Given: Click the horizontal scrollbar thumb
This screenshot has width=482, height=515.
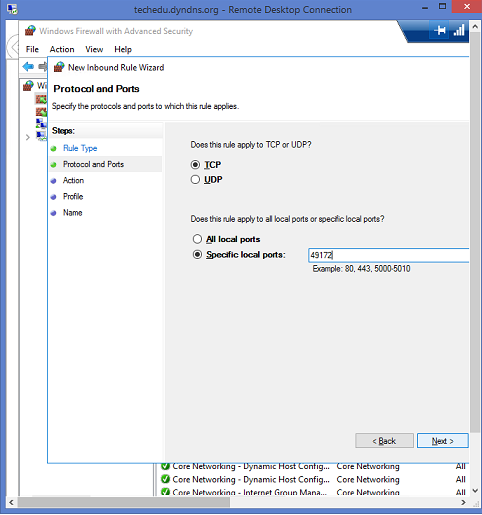Looking at the screenshot, I should tap(123, 502).
